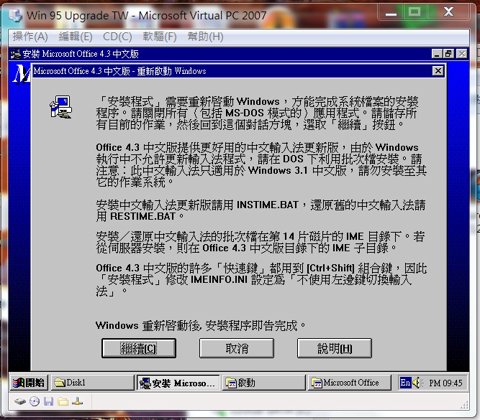Image resolution: width=480 pixels, height=420 pixels.
Task: Open help with the 說明(H) button
Action: point(334,348)
